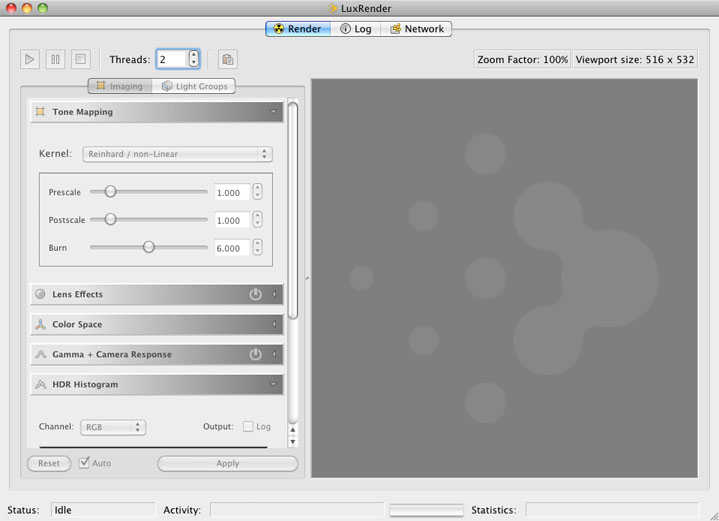Viewport: 719px width, 521px height.
Task: Toggle Lens Effects power button
Action: point(255,294)
